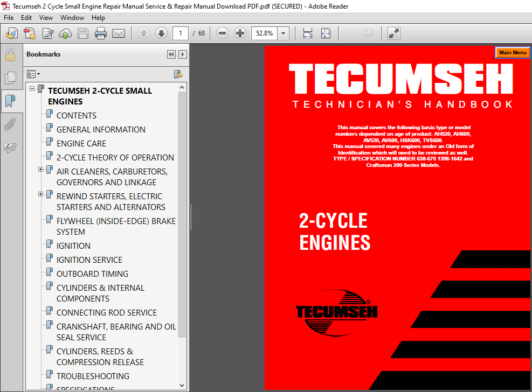Jump to the TROUBLESHOOTING bookmark

(93, 376)
